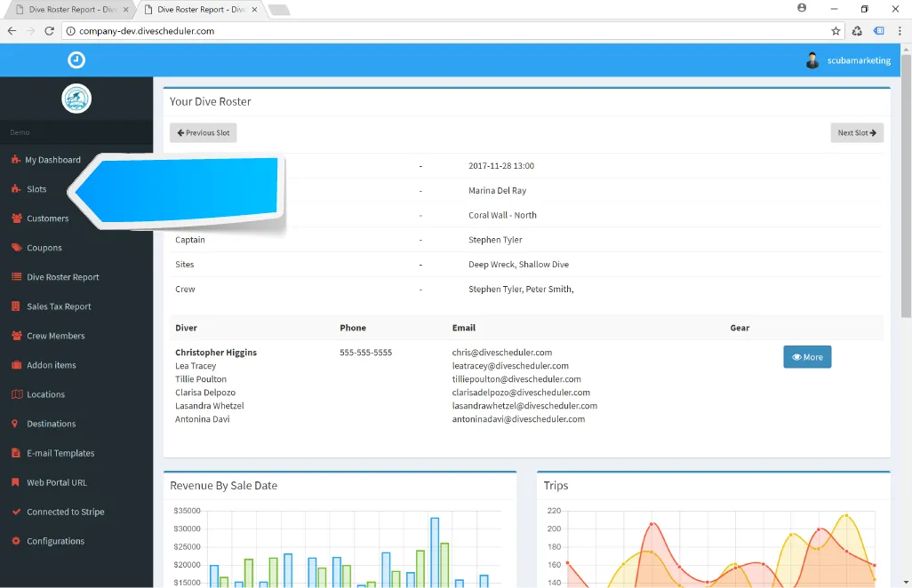Click the Trips chart heading
The height and width of the screenshot is (588, 912).
(x=556, y=485)
